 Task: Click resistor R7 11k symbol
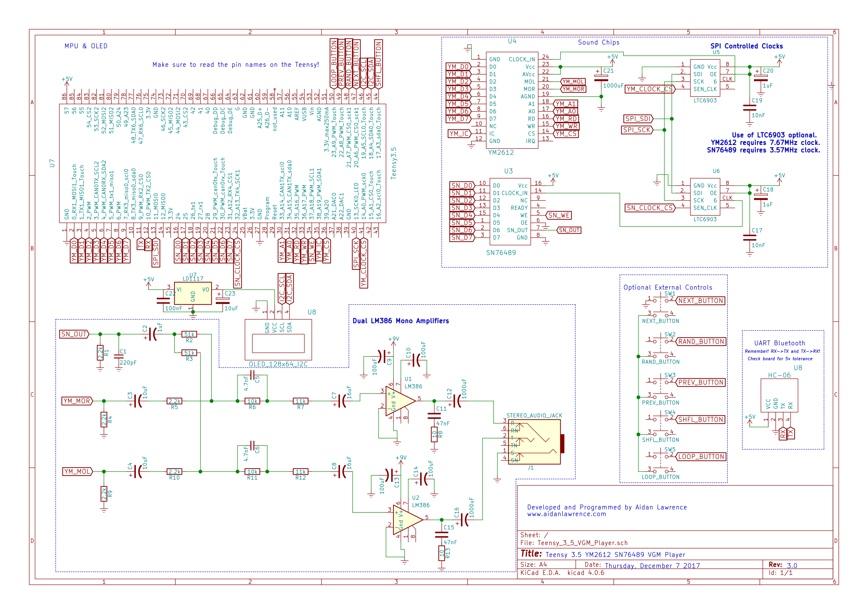pos(301,401)
